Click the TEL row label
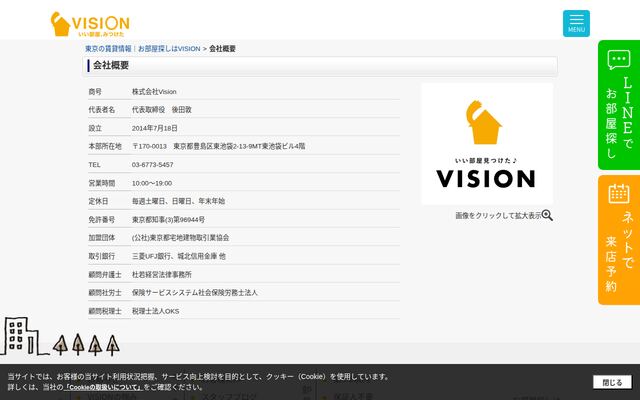Screen dimensions: 640x400 (94, 164)
